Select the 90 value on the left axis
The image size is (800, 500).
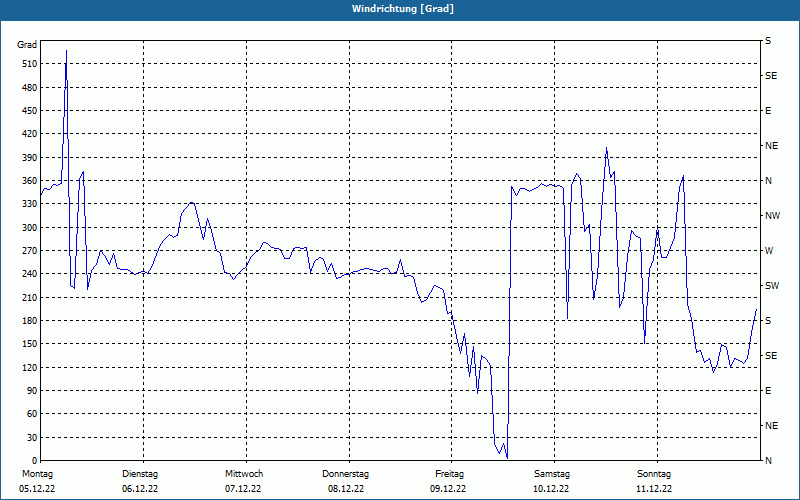point(32,391)
